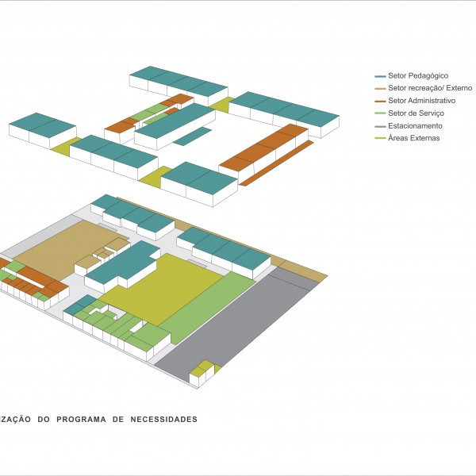This screenshot has height=476, width=476.
Task: Click the "PROGRAMA DE NECESSIDADES" title text
Action: [x=126, y=418]
